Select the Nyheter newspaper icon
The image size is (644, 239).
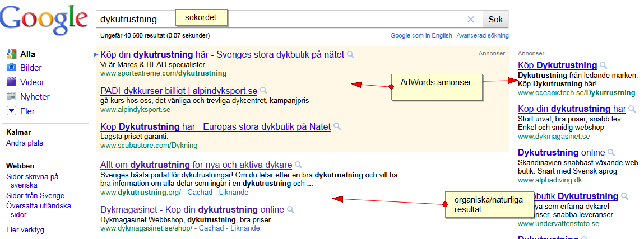[x=12, y=97]
